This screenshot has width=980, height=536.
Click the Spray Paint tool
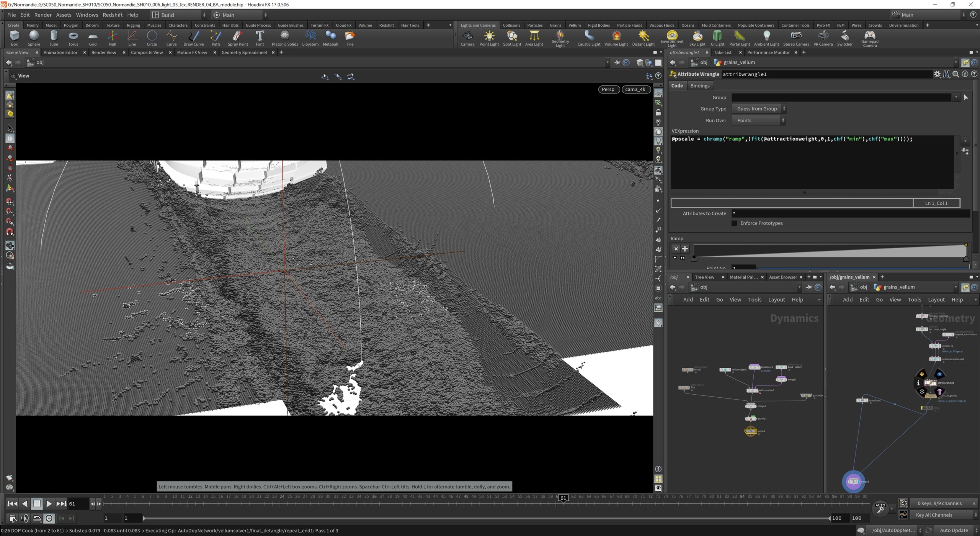tap(238, 38)
